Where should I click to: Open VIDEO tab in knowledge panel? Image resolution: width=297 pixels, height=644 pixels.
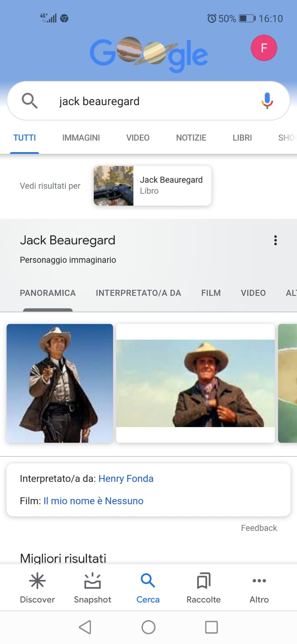click(x=253, y=293)
